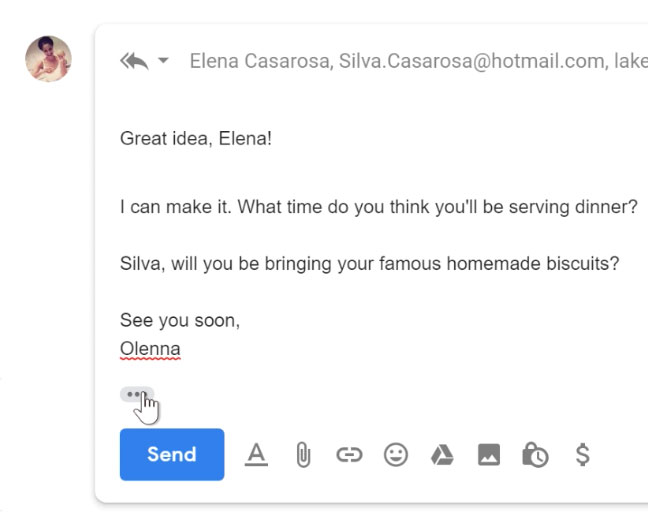Open the type of response dropdown arrow

pyautogui.click(x=164, y=62)
